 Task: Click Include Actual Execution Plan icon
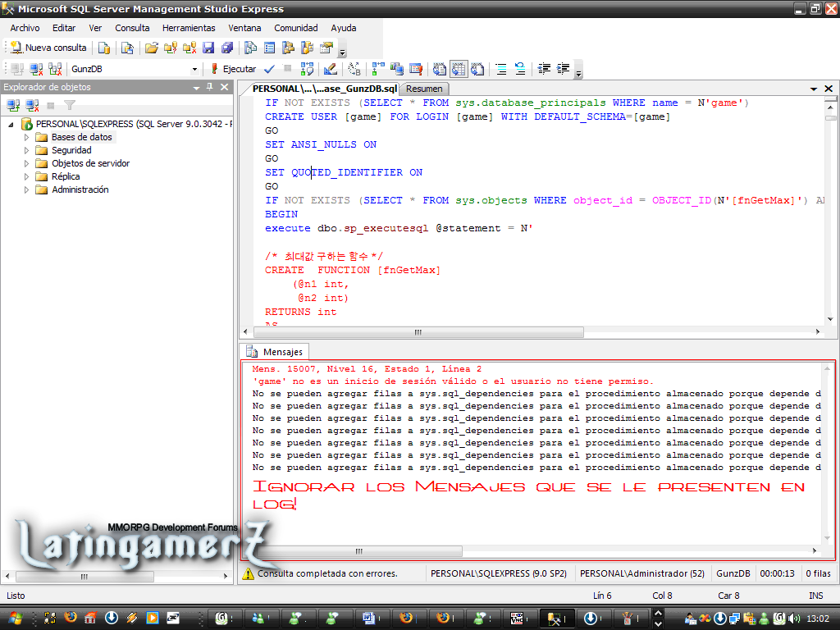point(378,69)
